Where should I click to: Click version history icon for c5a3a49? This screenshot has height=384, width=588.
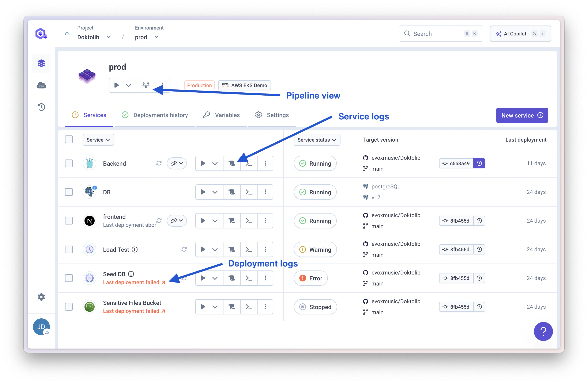click(479, 163)
